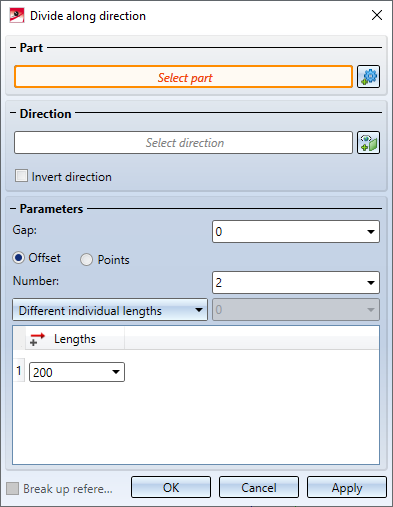Enable the Invert direction checkbox
Image resolution: width=393 pixels, height=507 pixels.
tap(21, 176)
